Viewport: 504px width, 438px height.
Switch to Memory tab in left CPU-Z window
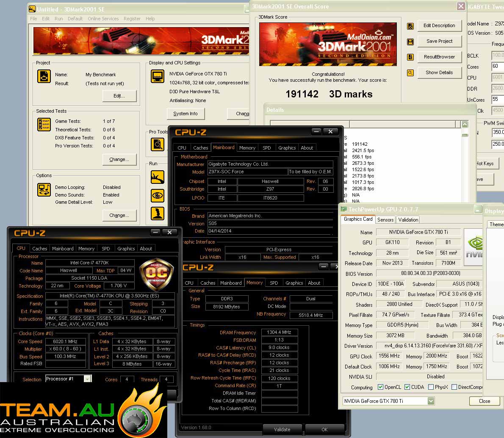[x=86, y=249]
